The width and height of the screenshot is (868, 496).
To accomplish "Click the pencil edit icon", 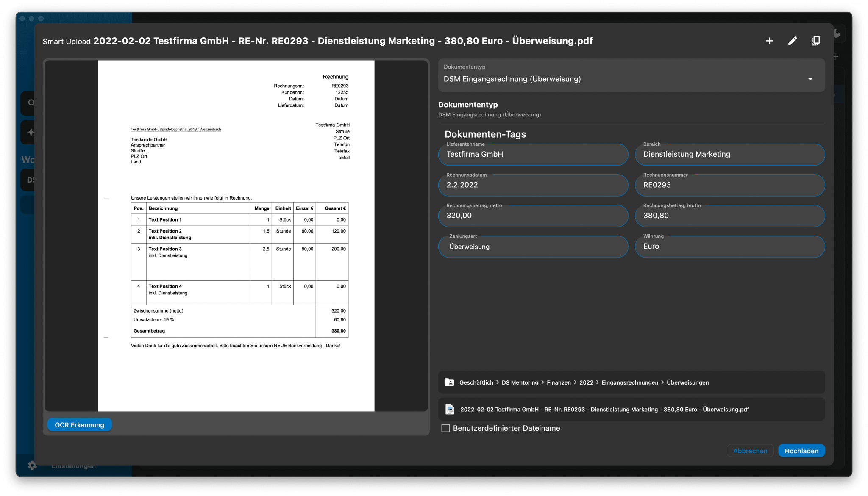I will click(792, 41).
